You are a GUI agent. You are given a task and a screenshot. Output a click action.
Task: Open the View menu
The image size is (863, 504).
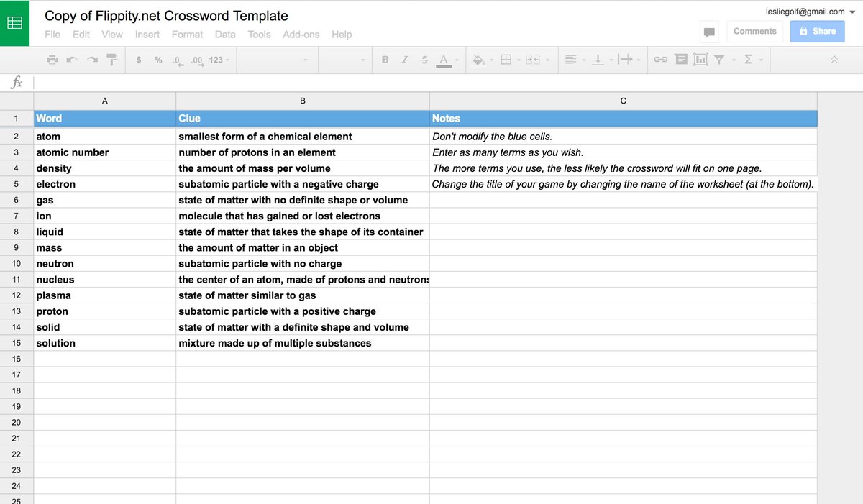click(112, 34)
